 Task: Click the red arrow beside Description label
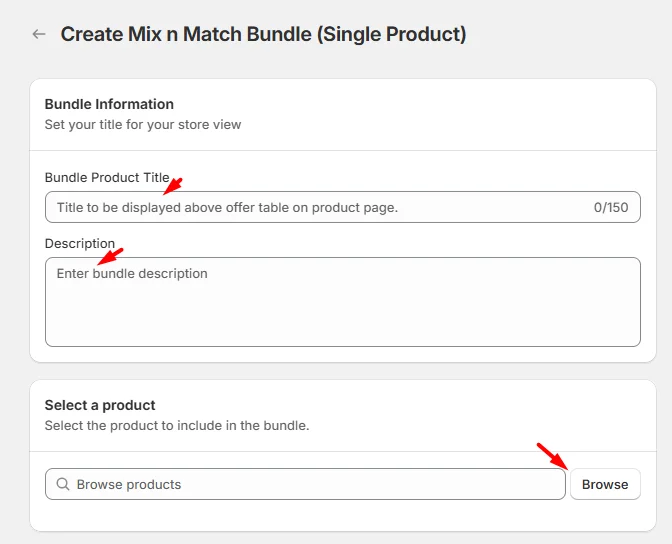point(110,256)
